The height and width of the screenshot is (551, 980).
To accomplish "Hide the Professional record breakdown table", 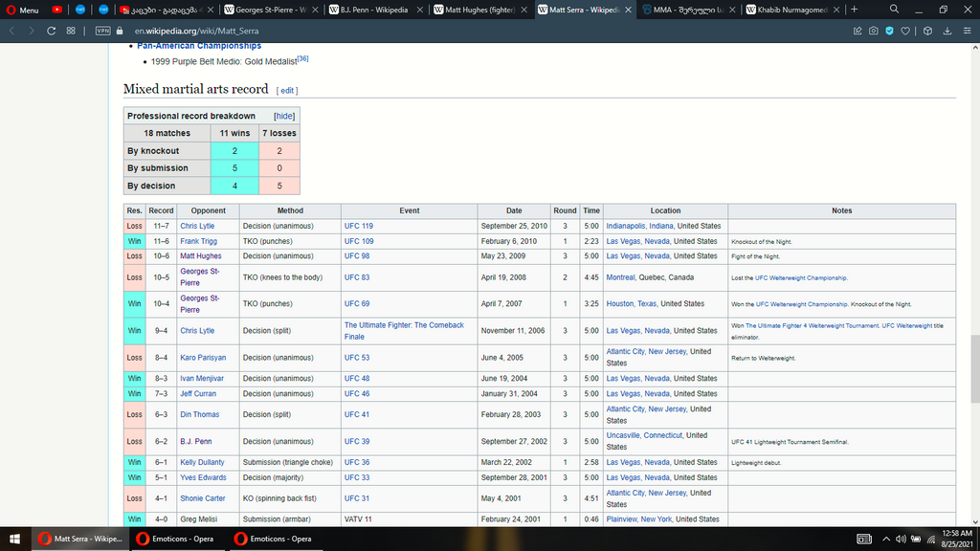I will pos(284,116).
